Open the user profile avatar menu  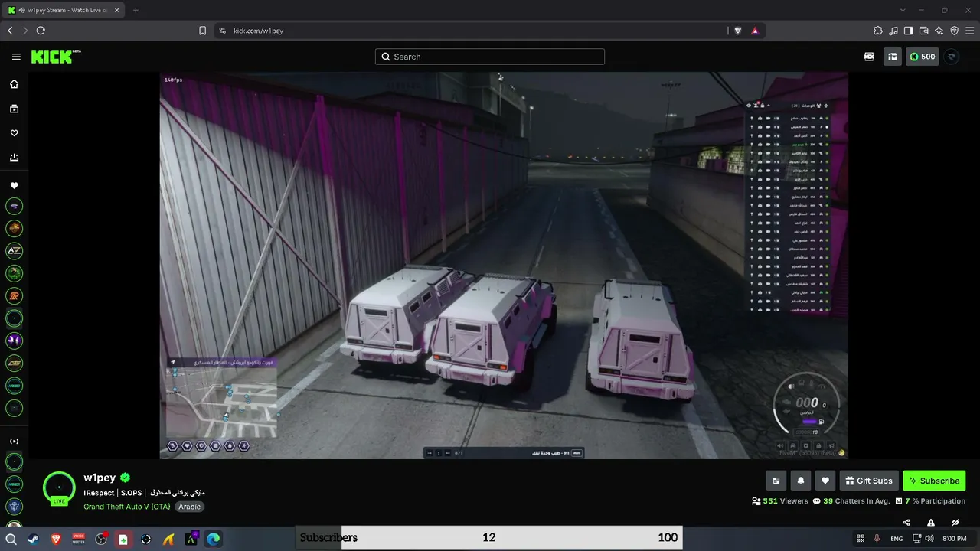[x=952, y=57]
